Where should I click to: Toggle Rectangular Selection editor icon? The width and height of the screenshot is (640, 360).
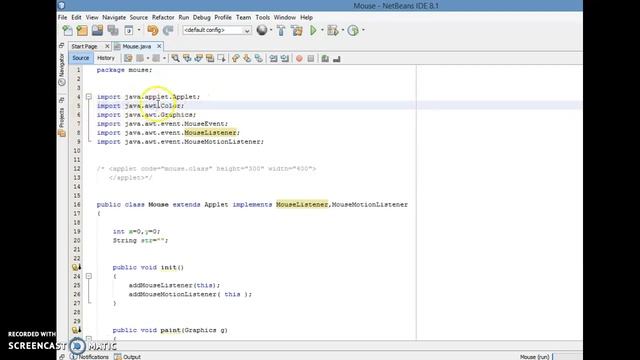coord(221,58)
